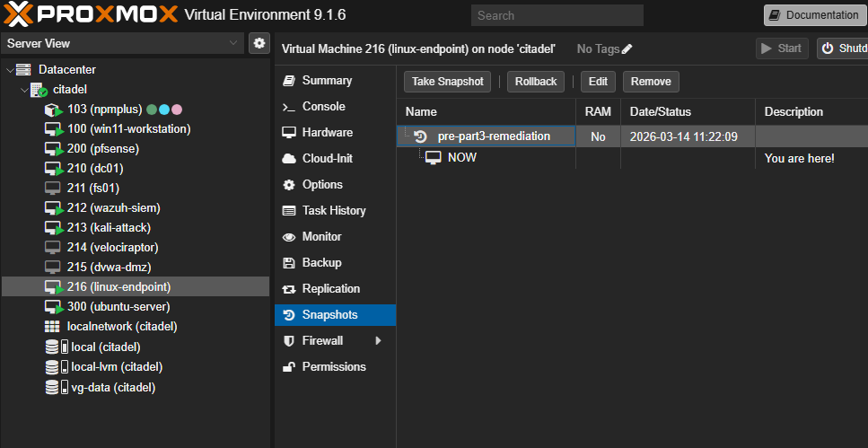Click the citadel node icon

tap(39, 90)
